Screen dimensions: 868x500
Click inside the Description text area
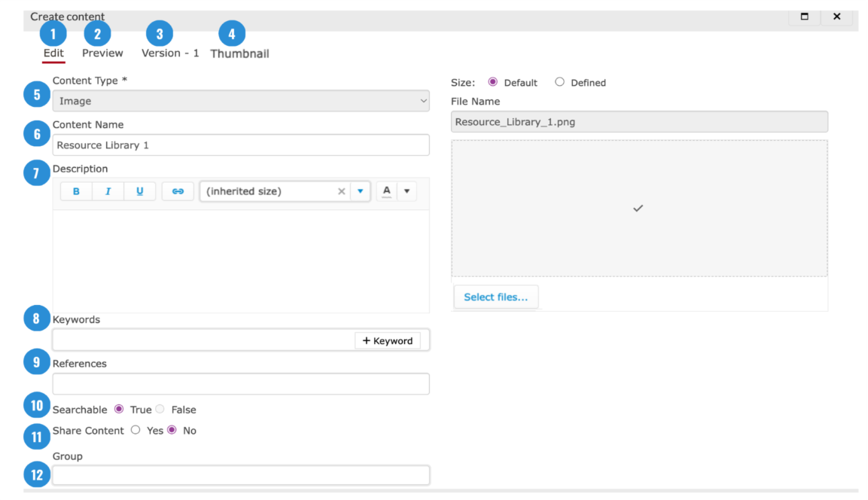[241, 261]
